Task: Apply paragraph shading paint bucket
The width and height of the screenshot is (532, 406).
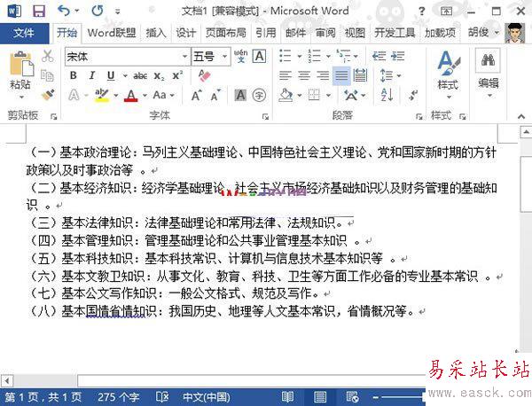Action: 286,96
